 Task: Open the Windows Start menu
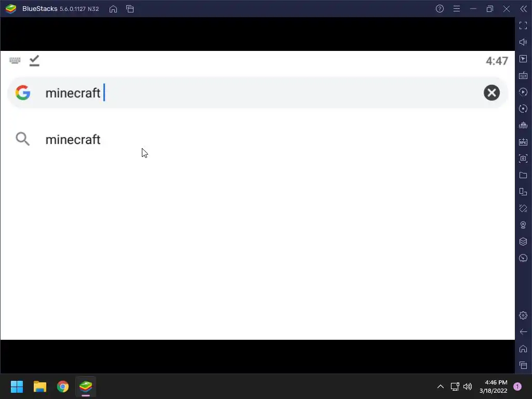[17, 387]
